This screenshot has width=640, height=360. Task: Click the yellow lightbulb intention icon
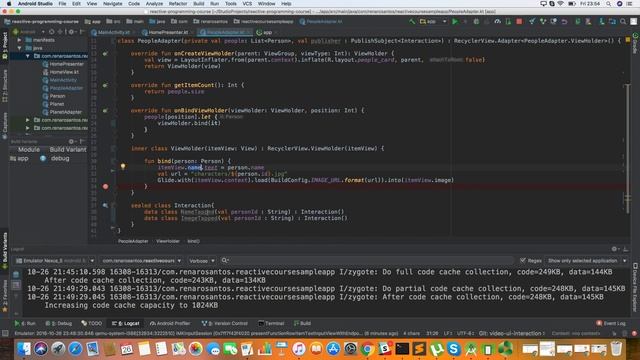[123, 167]
